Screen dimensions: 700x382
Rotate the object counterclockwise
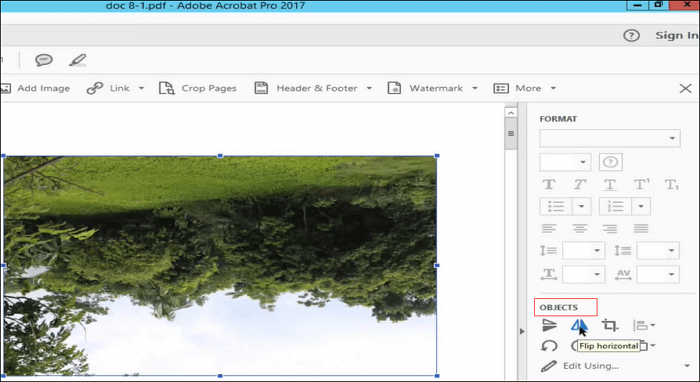549,346
